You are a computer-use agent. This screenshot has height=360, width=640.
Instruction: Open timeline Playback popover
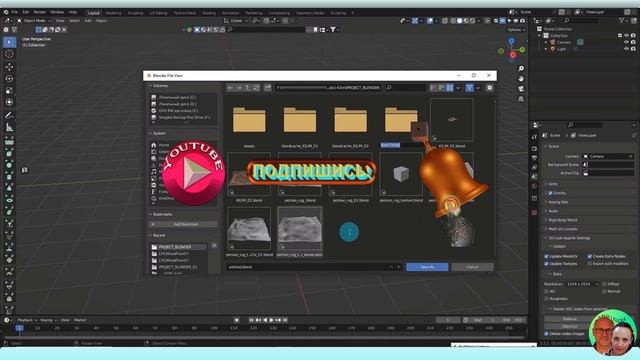pyautogui.click(x=27, y=320)
